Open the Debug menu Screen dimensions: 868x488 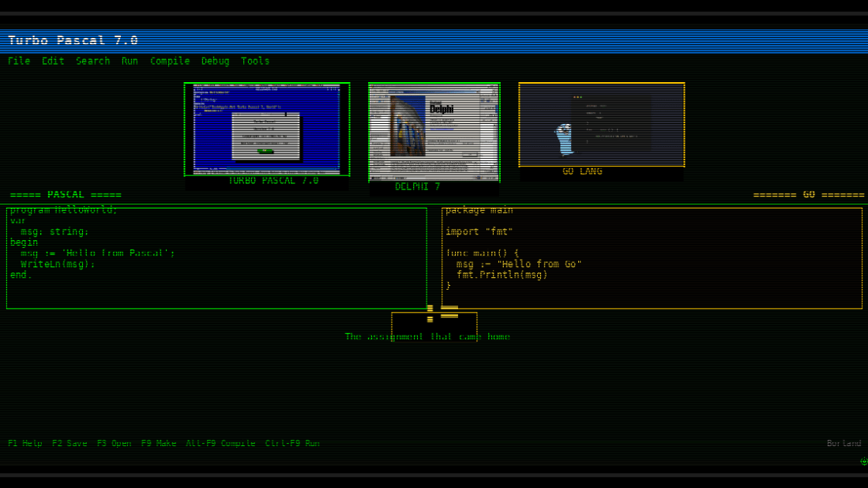(x=215, y=61)
